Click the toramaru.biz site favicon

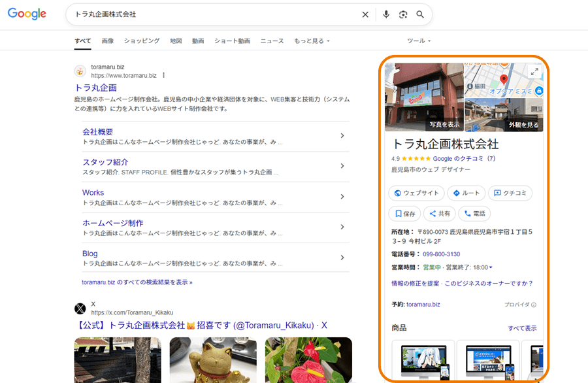coord(80,71)
